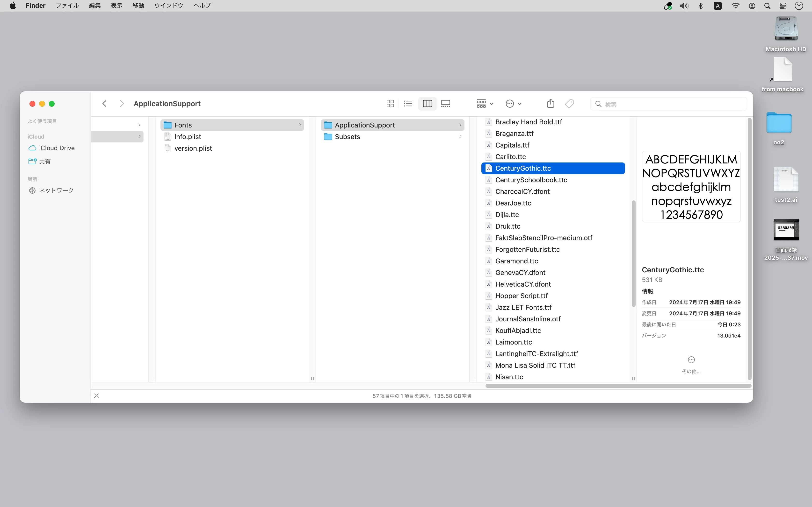Select column view mode button
This screenshot has width=812, height=507.
427,104
